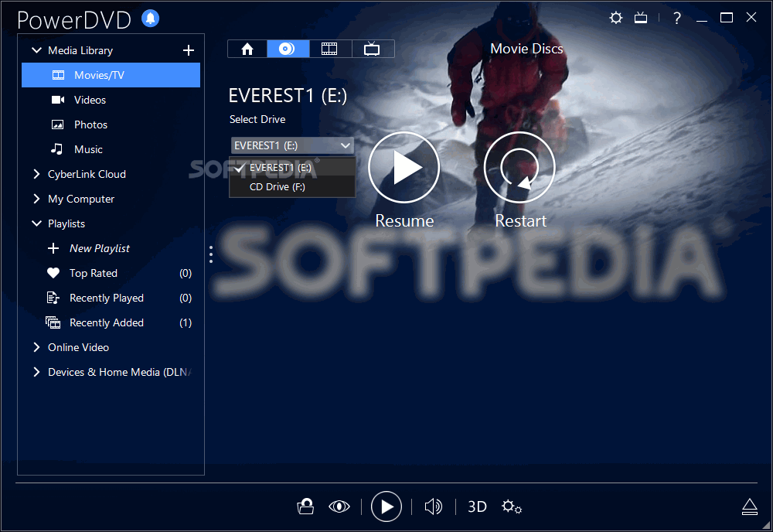Select Movies/TV in Media Library
773x532 pixels.
click(x=111, y=75)
